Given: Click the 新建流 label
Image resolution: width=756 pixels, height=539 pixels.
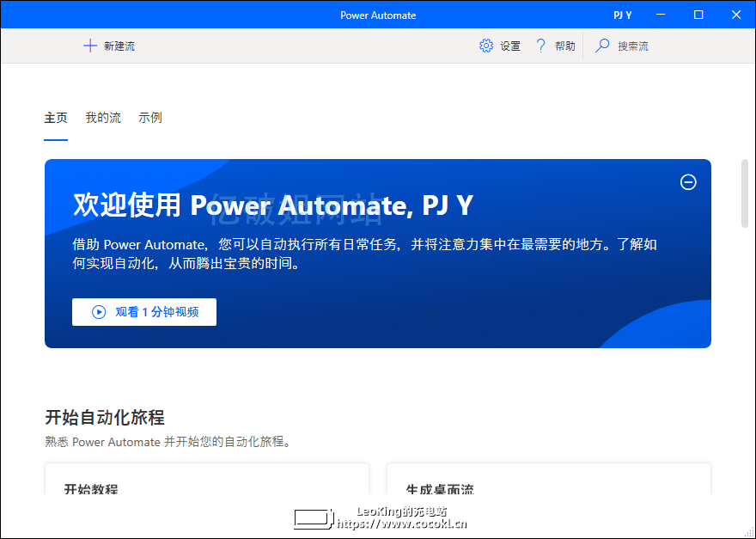Looking at the screenshot, I should click(119, 46).
